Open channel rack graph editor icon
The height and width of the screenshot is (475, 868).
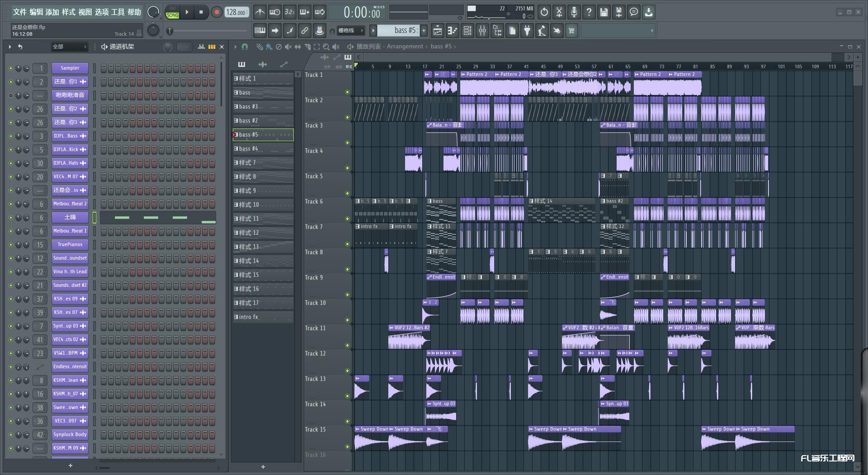click(x=201, y=47)
